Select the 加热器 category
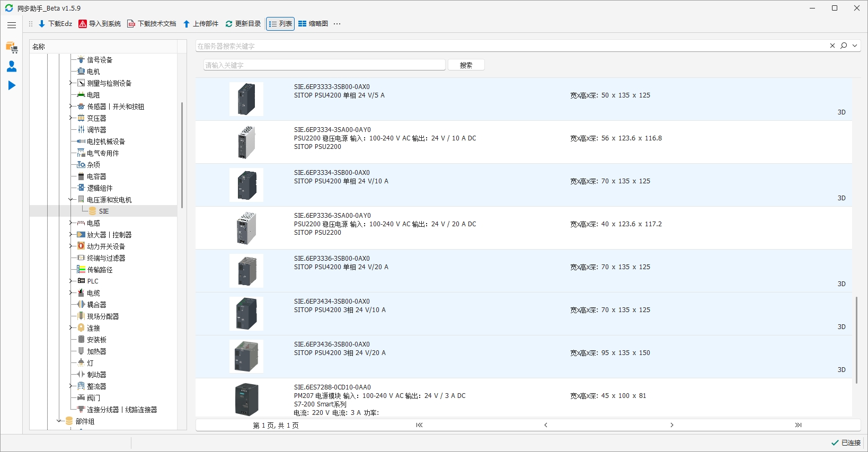This screenshot has width=868, height=452. pos(96,351)
